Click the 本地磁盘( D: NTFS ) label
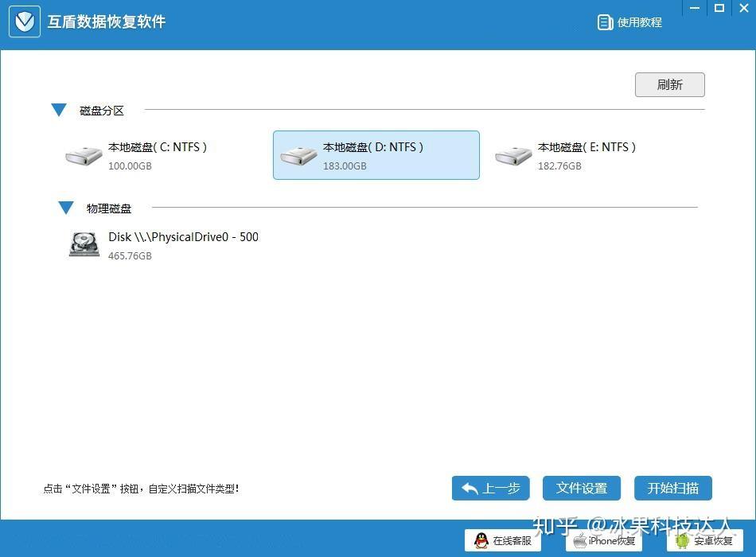756x557 pixels. (x=373, y=147)
